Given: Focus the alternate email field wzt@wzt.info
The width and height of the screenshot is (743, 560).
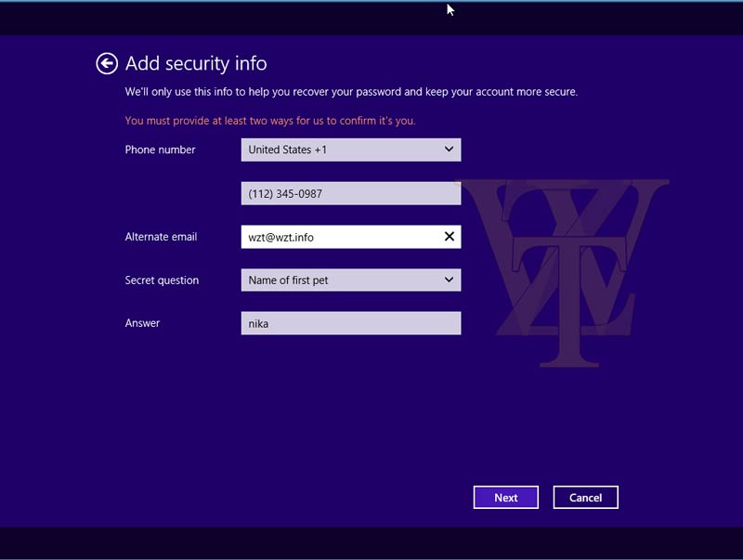Looking at the screenshot, I should click(339, 237).
